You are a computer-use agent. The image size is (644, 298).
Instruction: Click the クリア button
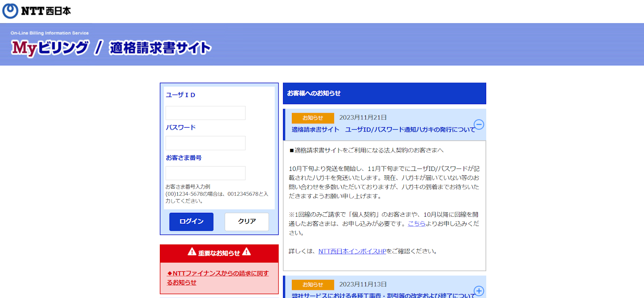pos(247,222)
